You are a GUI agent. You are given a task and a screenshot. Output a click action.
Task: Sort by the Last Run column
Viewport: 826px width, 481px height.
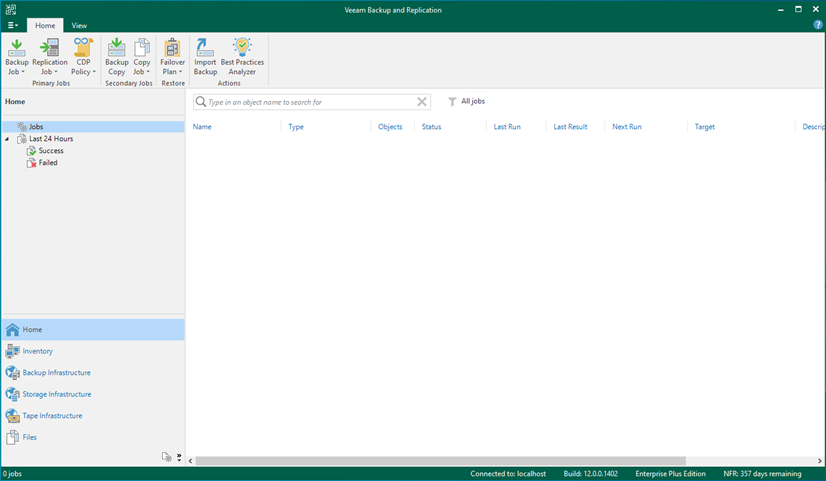pos(507,127)
